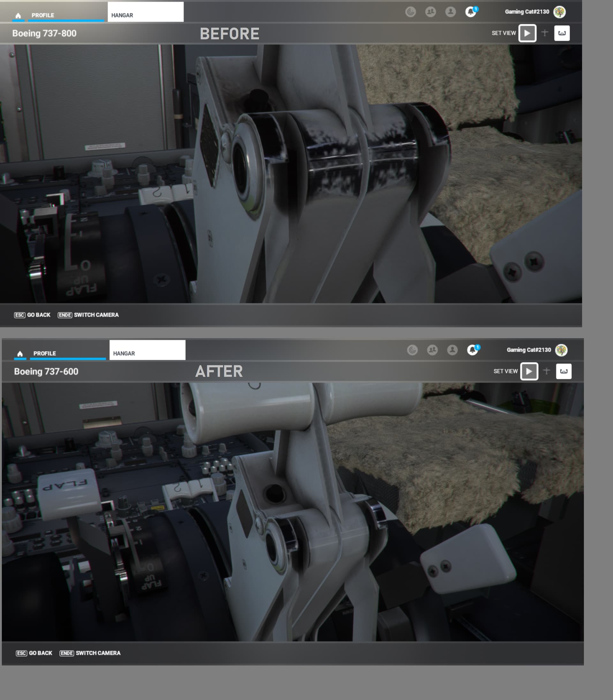Click the user avatar in the BEFORE header
Viewport: 613px width, 700px height.
click(559, 12)
